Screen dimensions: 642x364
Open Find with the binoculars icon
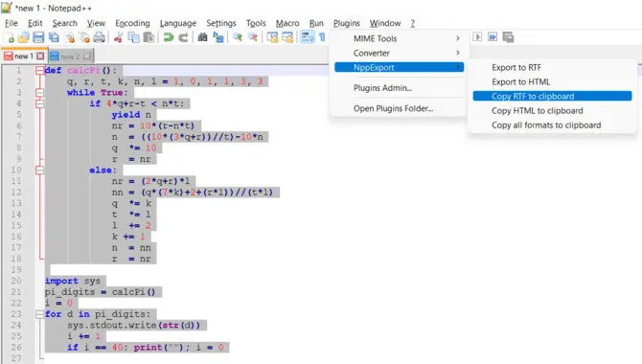point(202,37)
